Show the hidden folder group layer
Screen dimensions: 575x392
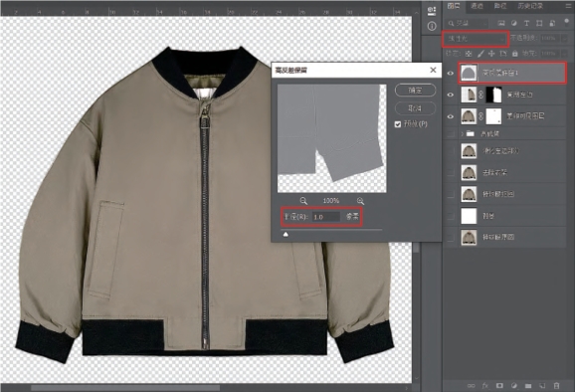point(451,134)
